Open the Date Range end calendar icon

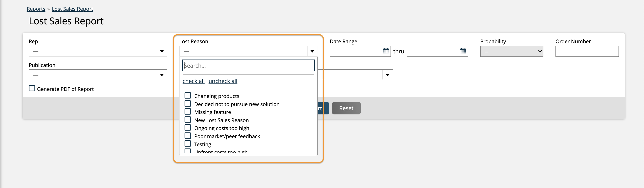[x=463, y=51]
